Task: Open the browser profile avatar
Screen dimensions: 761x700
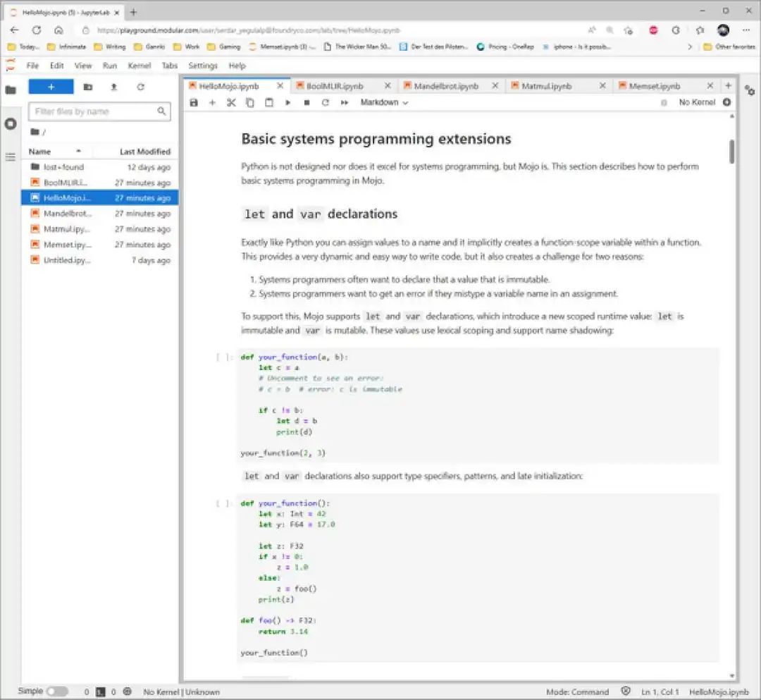Action: click(x=723, y=30)
